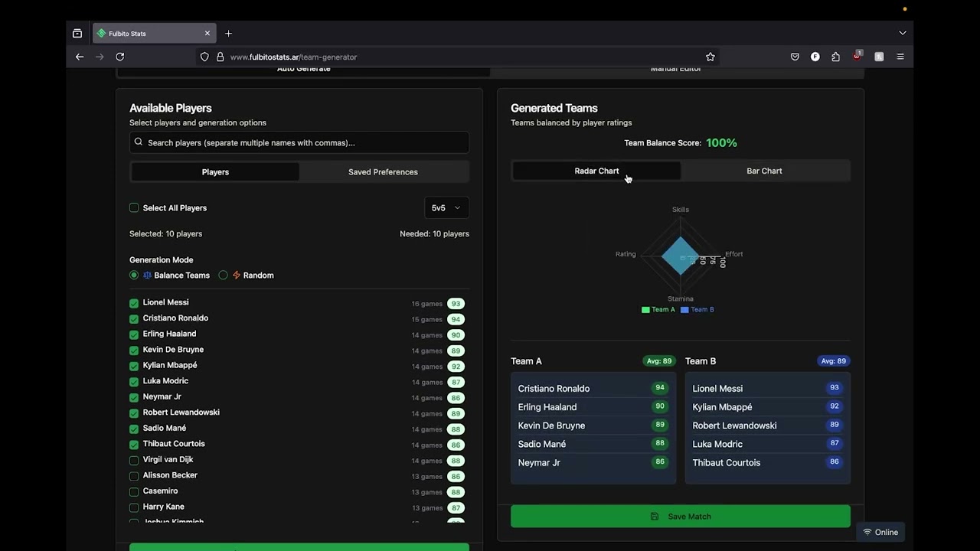
Task: Open a new browser tab
Action: coord(228,34)
